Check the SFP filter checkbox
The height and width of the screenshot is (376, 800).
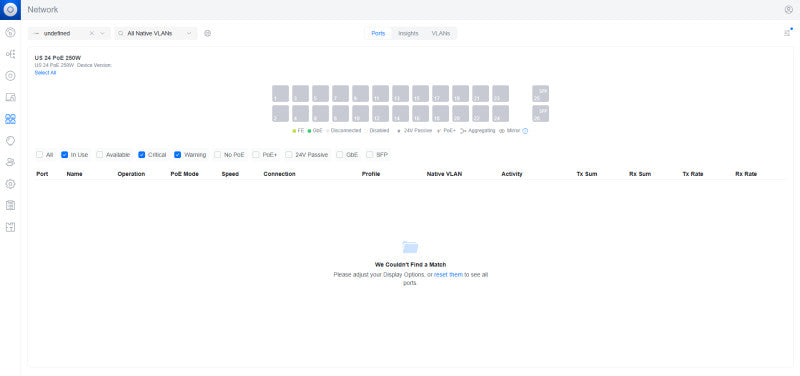click(370, 155)
